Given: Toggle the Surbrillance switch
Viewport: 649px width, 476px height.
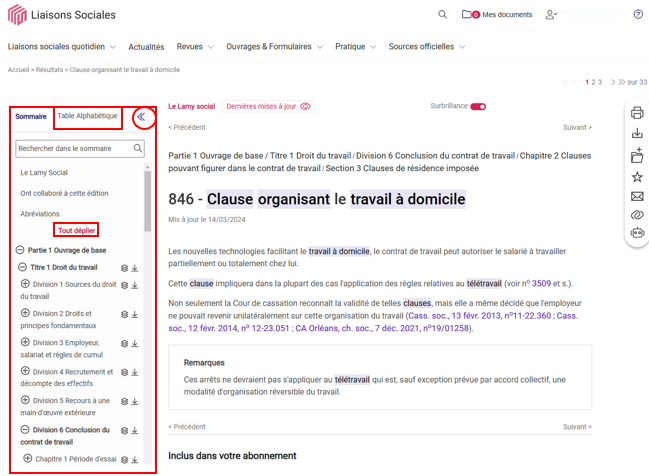Looking at the screenshot, I should (x=478, y=107).
